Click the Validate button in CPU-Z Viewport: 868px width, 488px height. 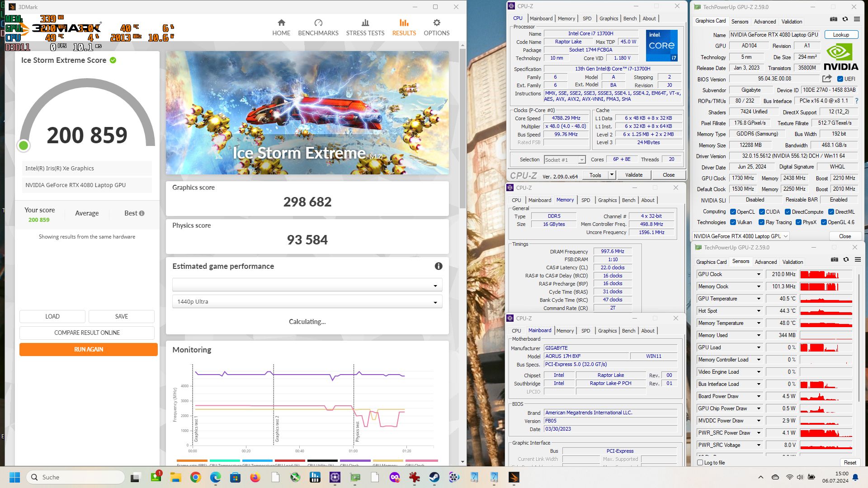pos(633,175)
